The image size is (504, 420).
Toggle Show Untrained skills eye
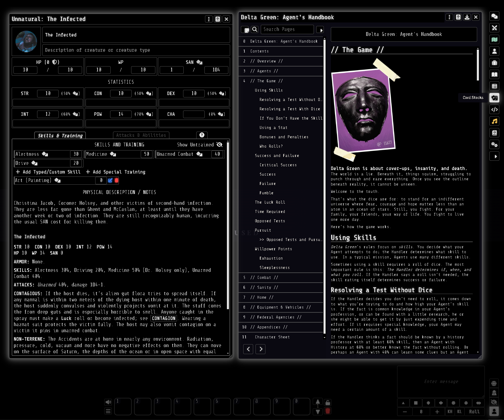pos(219,145)
